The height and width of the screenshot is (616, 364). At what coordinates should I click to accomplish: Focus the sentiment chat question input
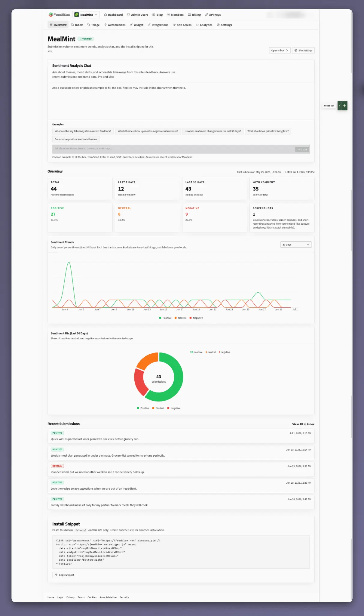point(173,149)
